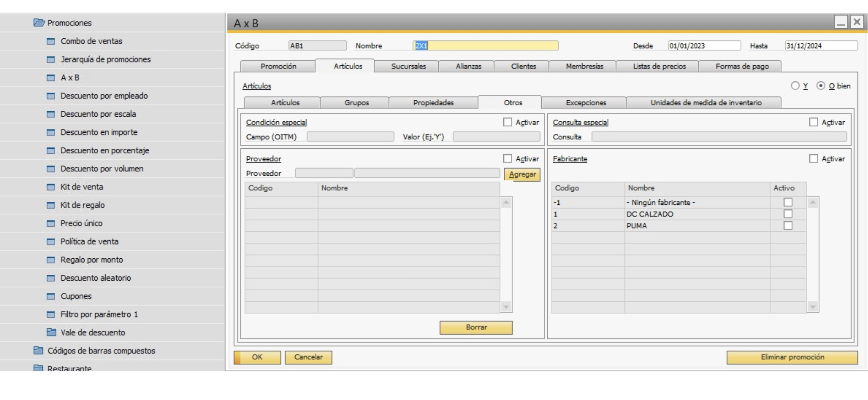The height and width of the screenshot is (400, 868).
Task: Enable Activar for Proveedor section
Action: pos(507,159)
